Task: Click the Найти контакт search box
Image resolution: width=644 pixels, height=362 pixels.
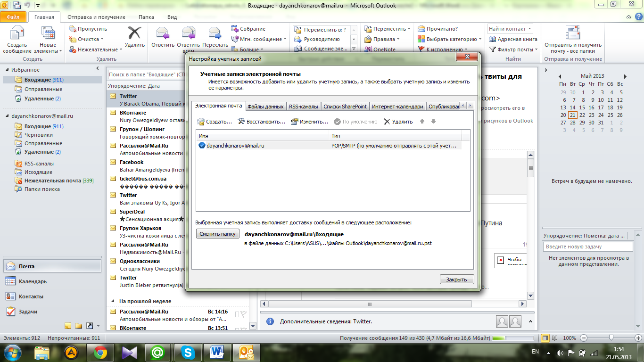Action: [x=510, y=29]
